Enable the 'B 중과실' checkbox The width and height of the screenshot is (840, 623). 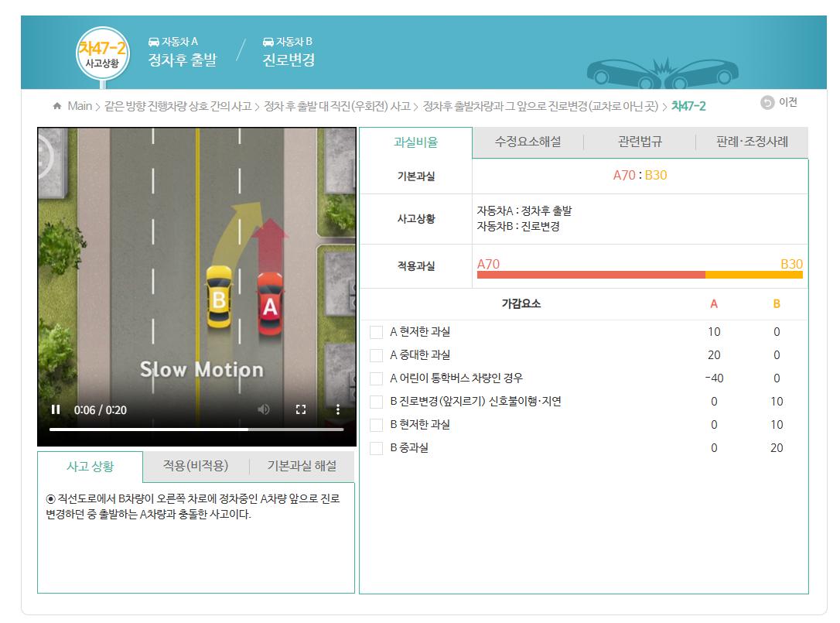pos(377,448)
